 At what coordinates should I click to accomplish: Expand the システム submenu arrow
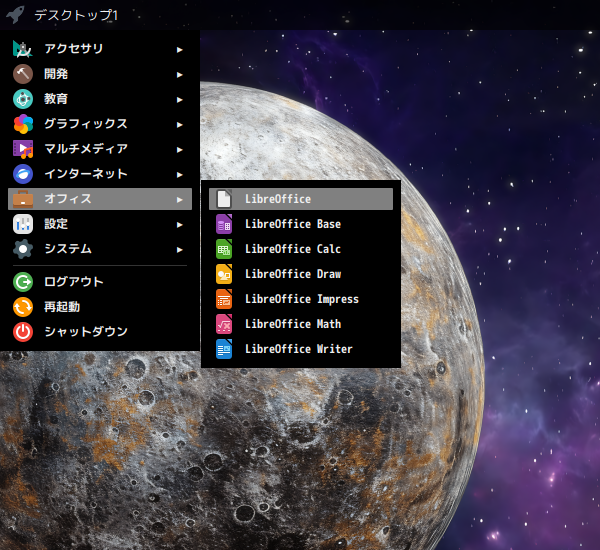[180, 249]
